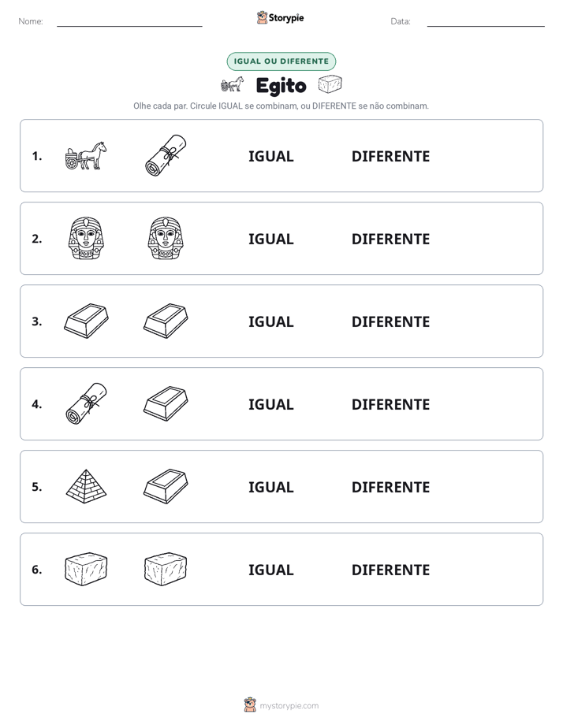
Task: Click the horse chariot icon in row 1
Action: point(86,155)
